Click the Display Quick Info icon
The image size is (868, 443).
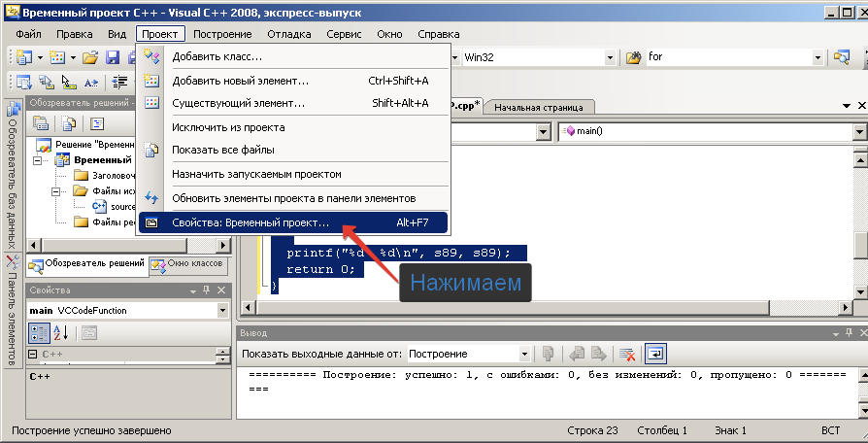[68, 82]
